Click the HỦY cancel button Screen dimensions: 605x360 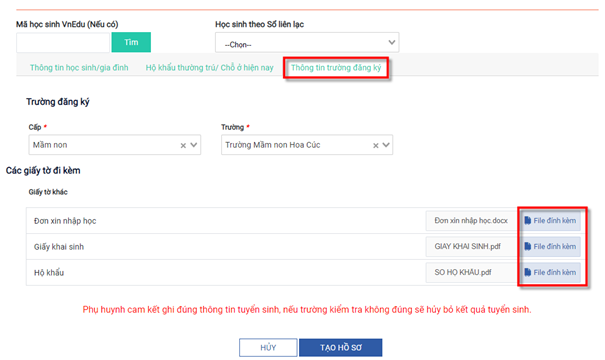268,348
